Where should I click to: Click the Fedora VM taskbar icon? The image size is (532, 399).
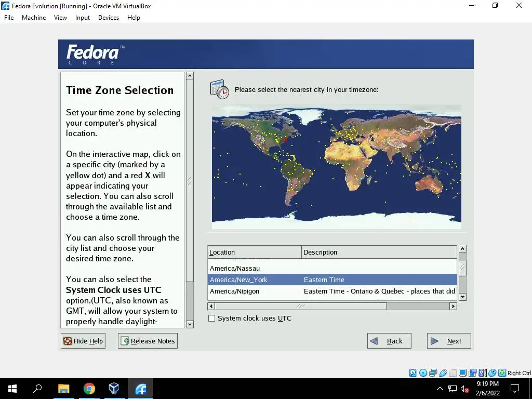pos(140,389)
